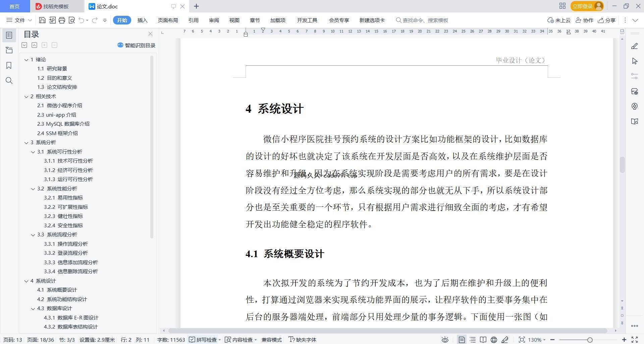Screen dimensions: 644x344
Task: Close the 目录 navigation pane
Action: point(150,34)
